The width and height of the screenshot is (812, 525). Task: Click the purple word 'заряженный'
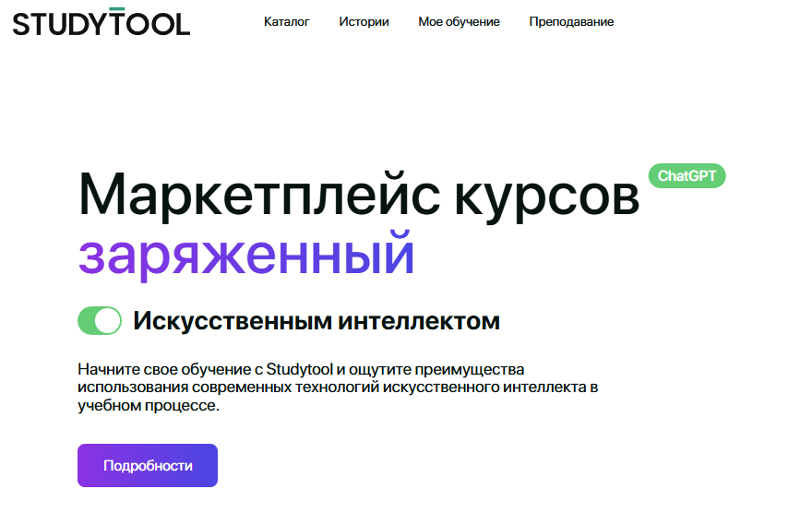pyautogui.click(x=246, y=255)
